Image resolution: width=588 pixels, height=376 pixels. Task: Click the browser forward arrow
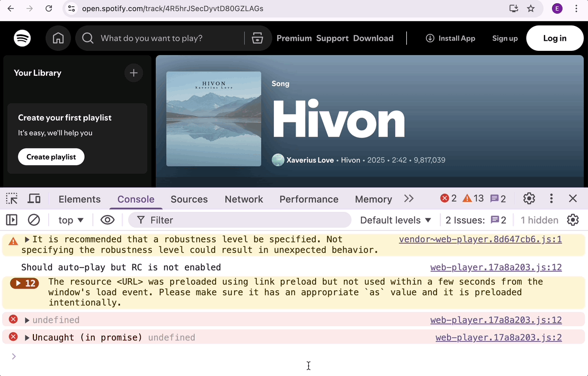click(x=30, y=8)
